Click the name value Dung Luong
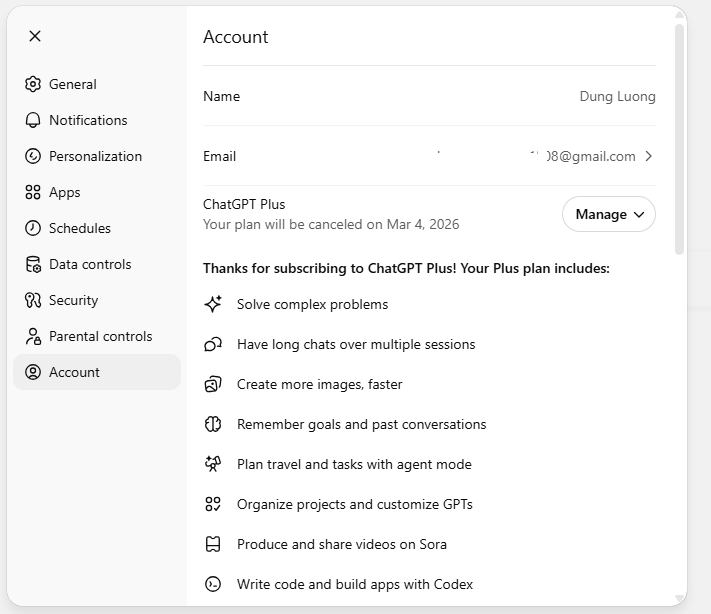Screen dimensions: 711x614 (617, 97)
